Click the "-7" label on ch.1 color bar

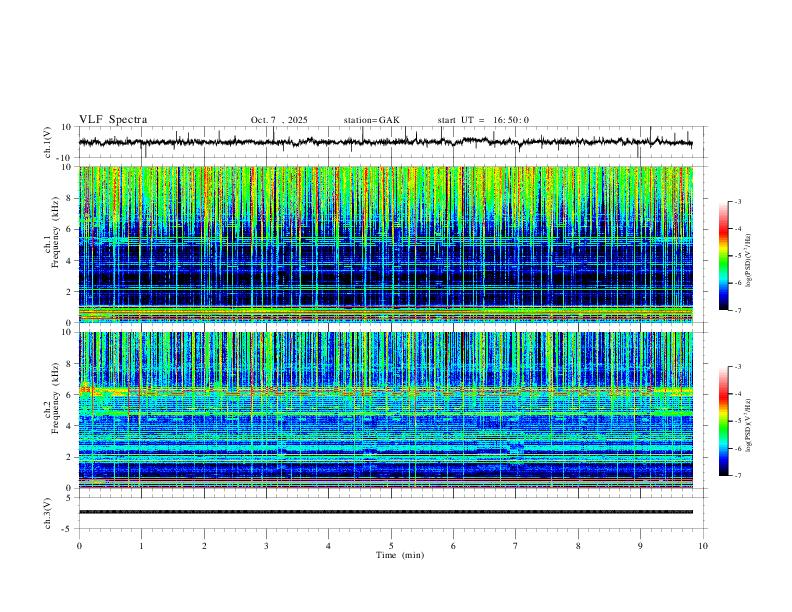(x=737, y=310)
